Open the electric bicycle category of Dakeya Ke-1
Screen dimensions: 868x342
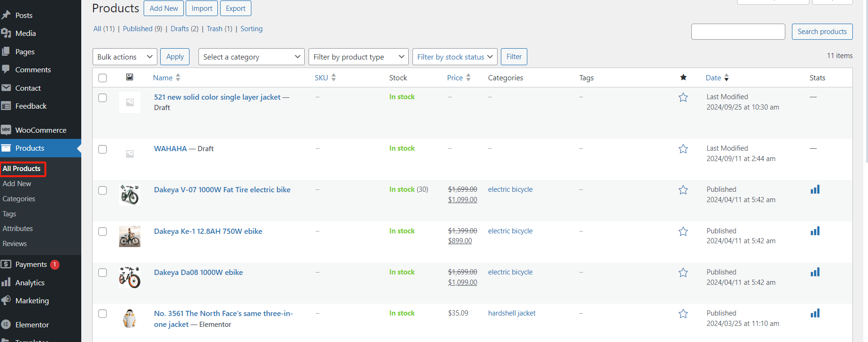pos(510,231)
